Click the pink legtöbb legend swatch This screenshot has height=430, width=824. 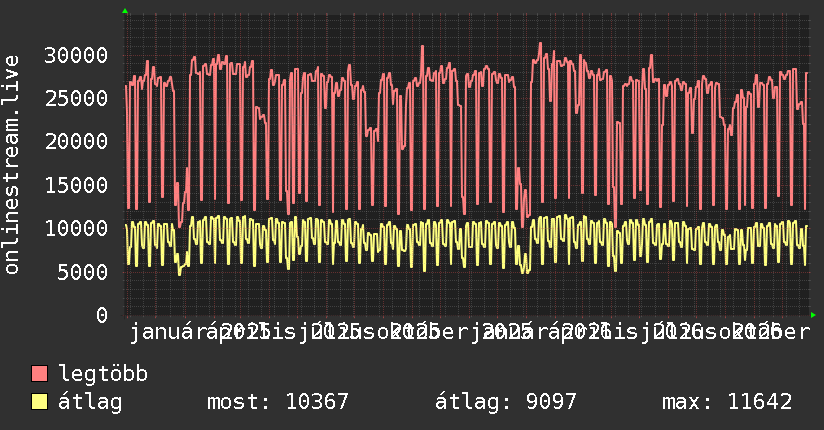[40, 374]
